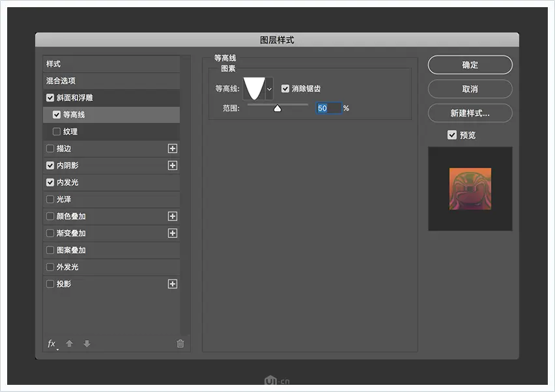Open the 外发光 settings row
The image size is (555, 392).
click(x=111, y=267)
